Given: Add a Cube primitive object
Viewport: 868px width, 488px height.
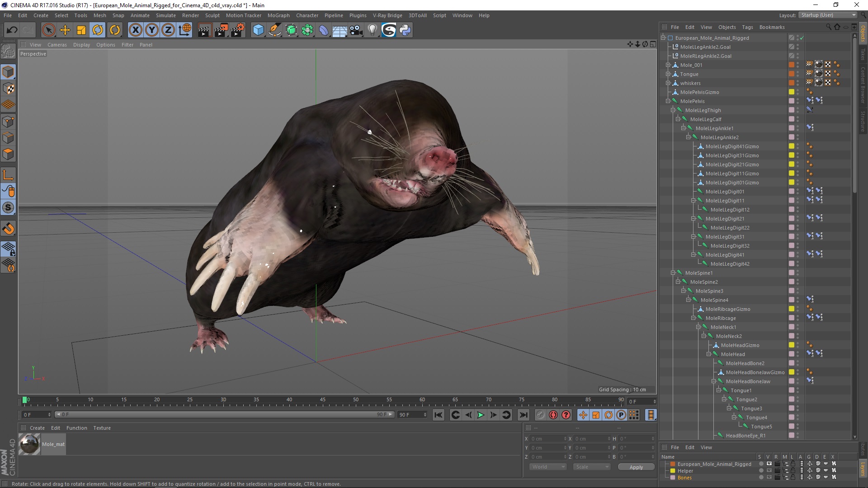Looking at the screenshot, I should pos(258,30).
